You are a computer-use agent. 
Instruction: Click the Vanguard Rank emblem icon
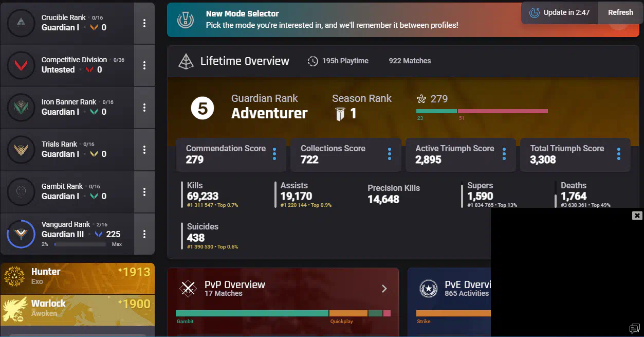(x=21, y=234)
